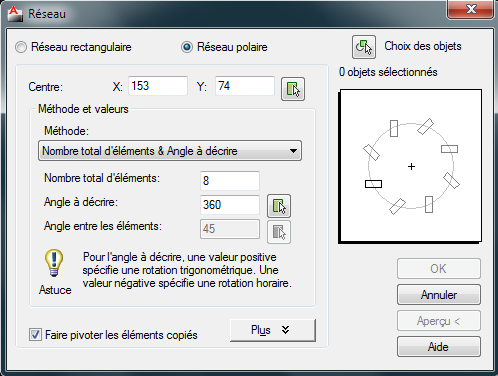Click the Aperçu preview button
Screen dimensions: 498x376
pos(439,321)
